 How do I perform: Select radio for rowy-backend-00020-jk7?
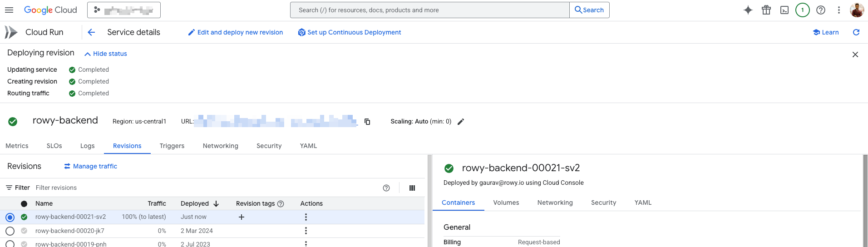click(x=10, y=231)
